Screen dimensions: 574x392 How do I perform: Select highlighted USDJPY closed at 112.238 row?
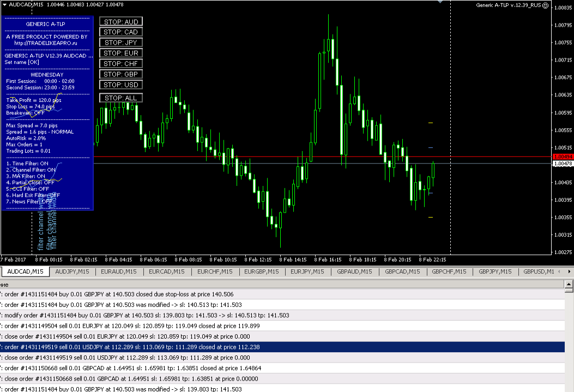tap(282, 347)
